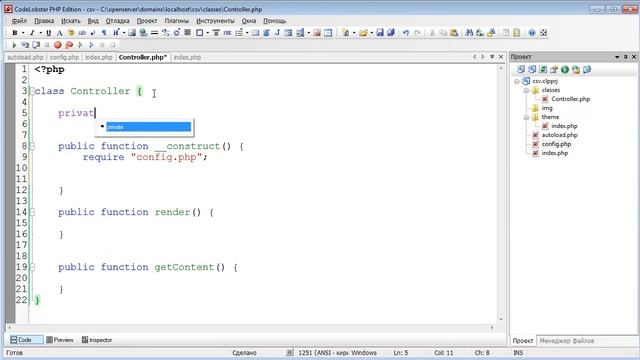Click the editor vertical scrollbar down arrow
The height and width of the screenshot is (360, 640).
(501, 319)
